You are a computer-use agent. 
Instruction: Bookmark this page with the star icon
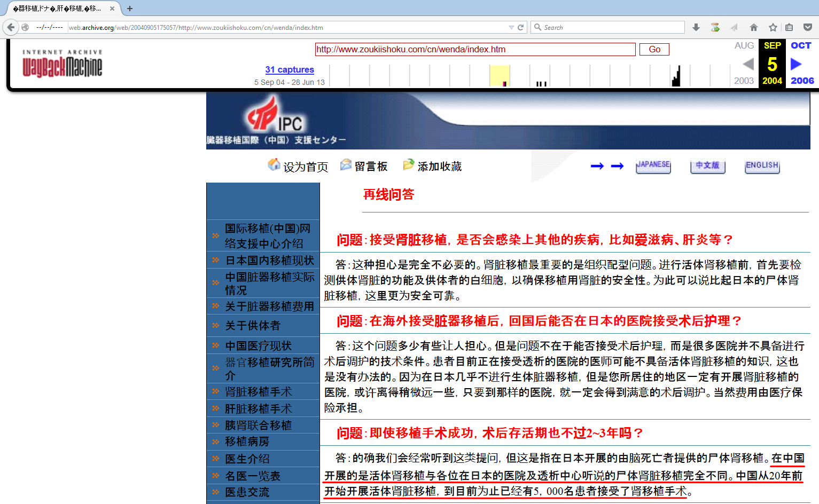click(x=773, y=27)
